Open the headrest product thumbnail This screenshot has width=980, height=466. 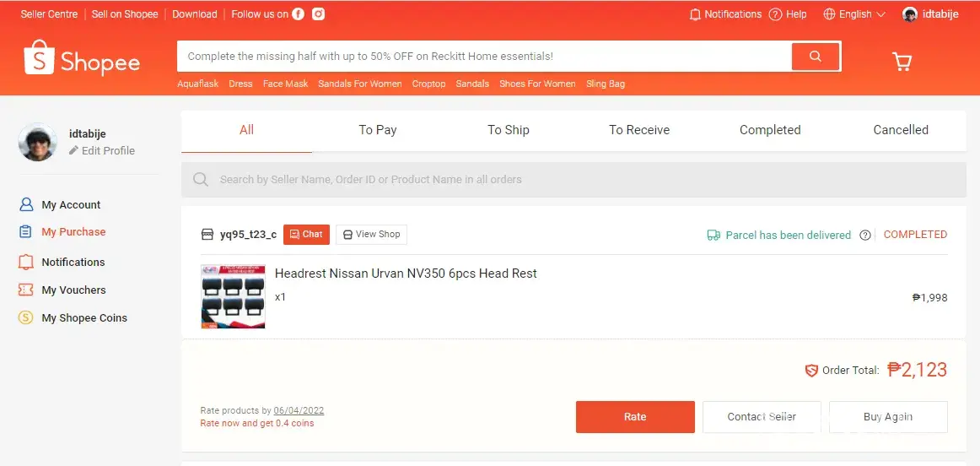click(x=233, y=296)
